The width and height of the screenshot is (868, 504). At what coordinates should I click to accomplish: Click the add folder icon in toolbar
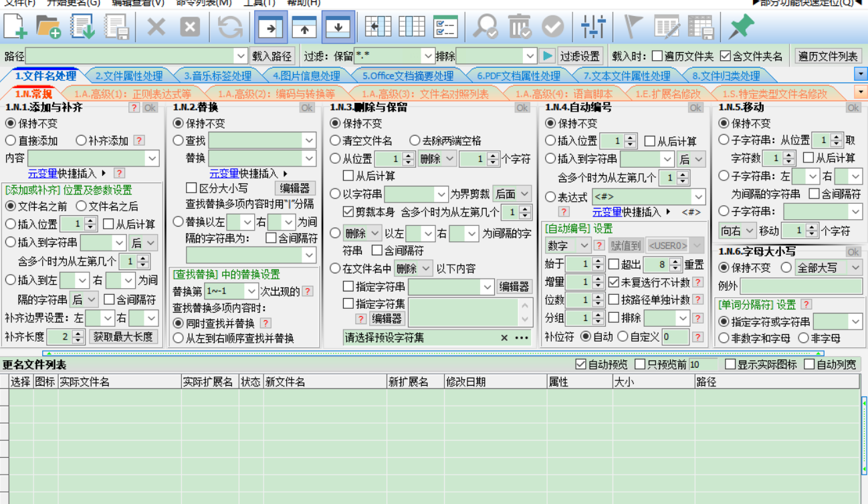pyautogui.click(x=49, y=27)
